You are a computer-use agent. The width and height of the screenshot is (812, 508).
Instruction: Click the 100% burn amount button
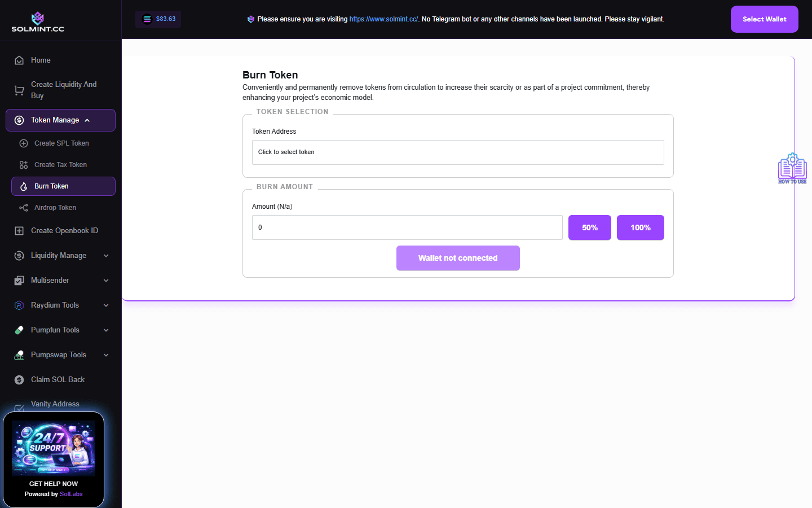(640, 227)
